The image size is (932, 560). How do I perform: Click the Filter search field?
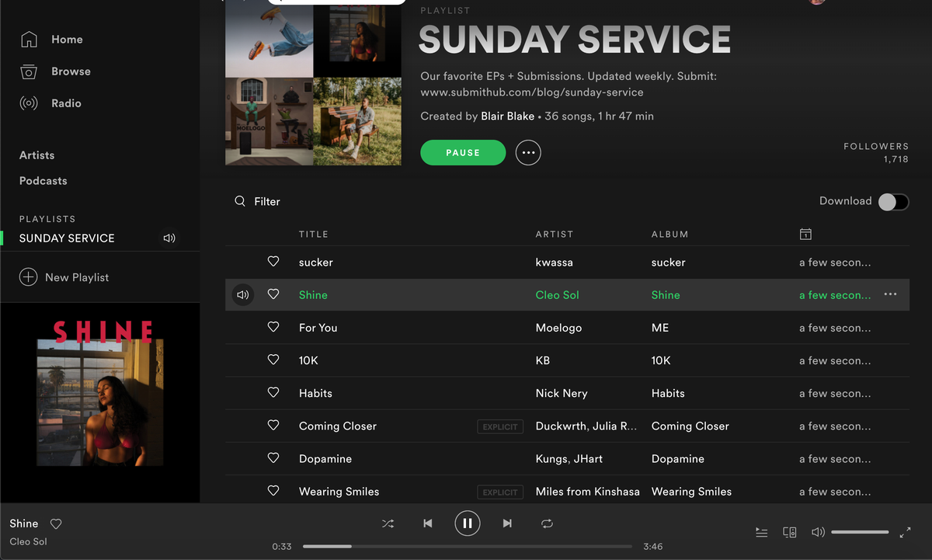[x=267, y=202]
